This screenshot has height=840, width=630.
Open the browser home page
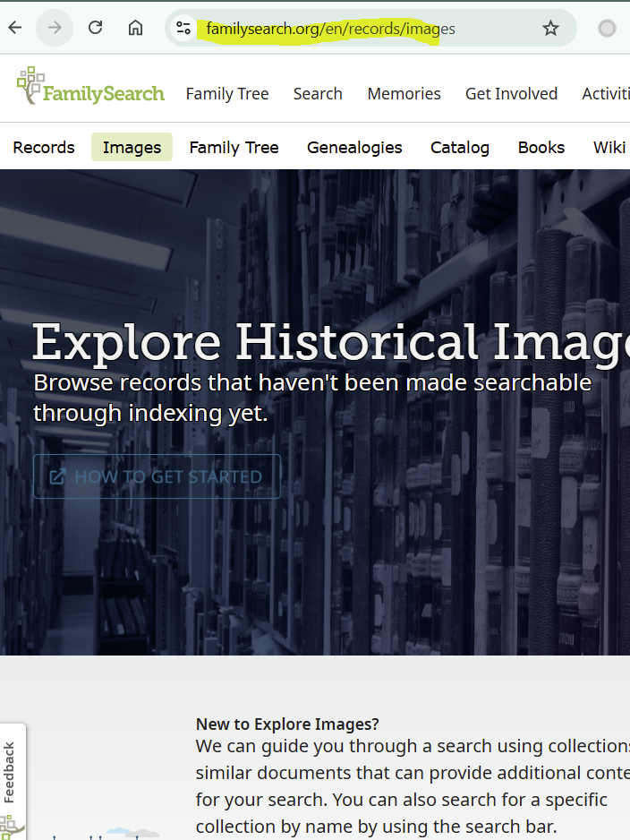pos(135,28)
